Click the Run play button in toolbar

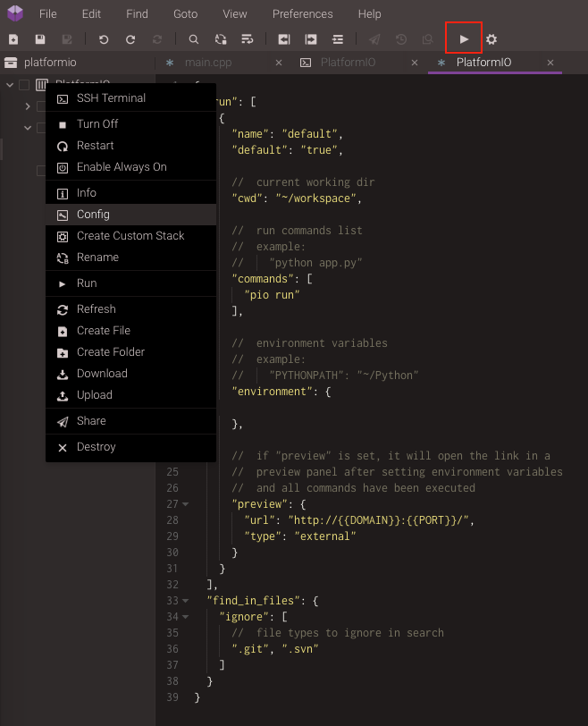click(464, 39)
